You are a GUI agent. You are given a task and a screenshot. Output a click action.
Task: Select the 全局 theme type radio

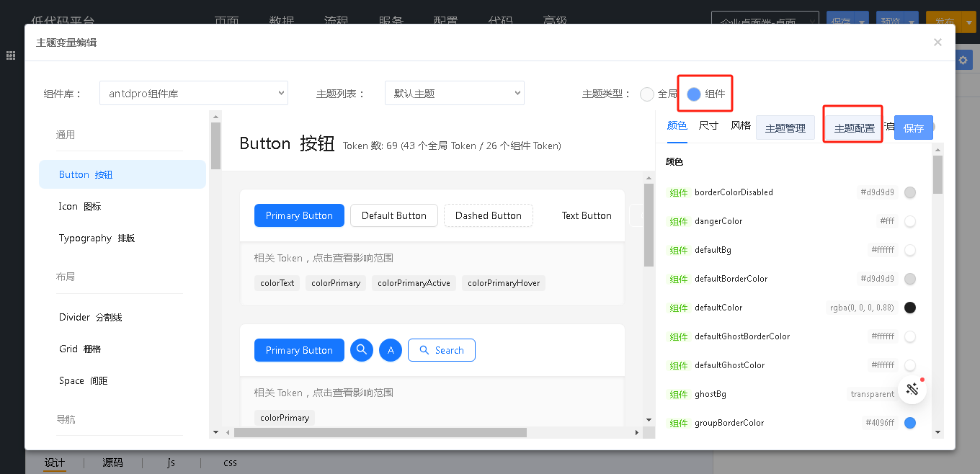647,94
